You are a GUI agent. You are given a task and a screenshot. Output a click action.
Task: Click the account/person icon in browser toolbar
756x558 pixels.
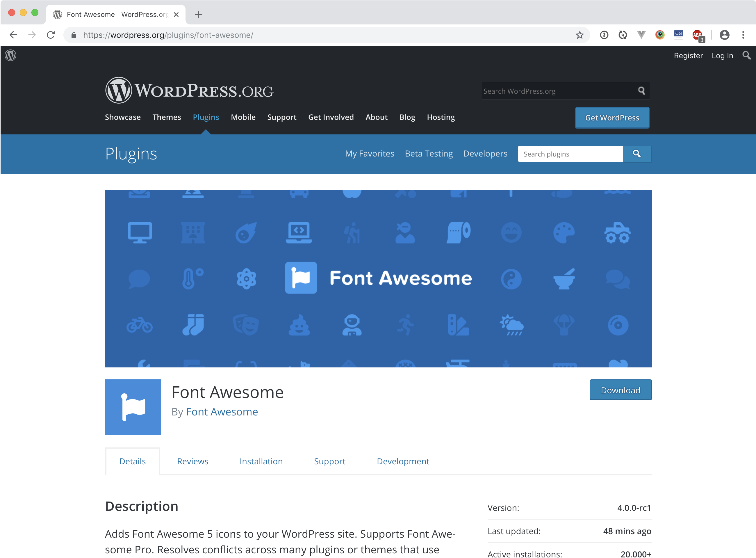724,35
